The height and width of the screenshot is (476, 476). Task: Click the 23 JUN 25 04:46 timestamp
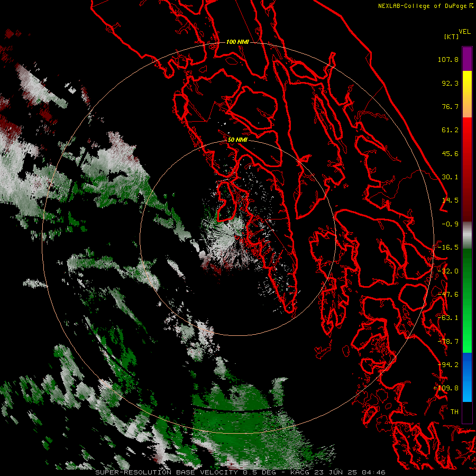click(x=349, y=472)
